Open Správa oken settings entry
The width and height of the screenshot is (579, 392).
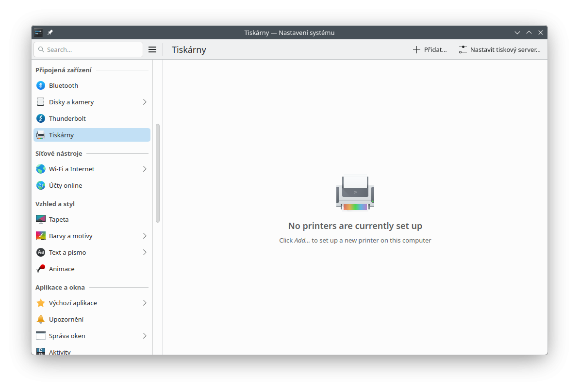pos(67,336)
